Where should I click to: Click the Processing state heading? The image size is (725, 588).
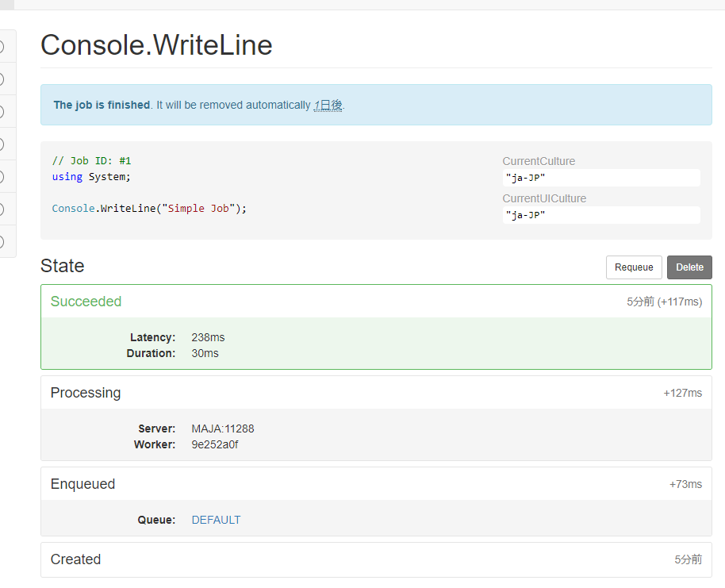click(86, 393)
